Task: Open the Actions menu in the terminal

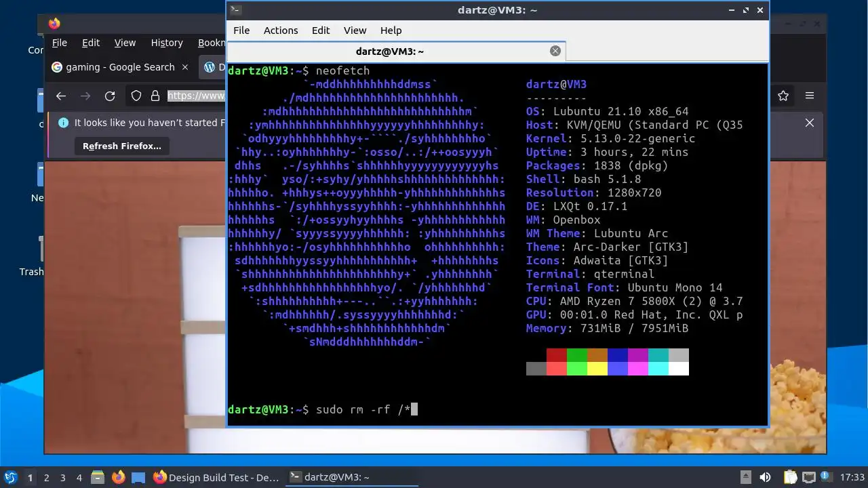Action: click(281, 30)
